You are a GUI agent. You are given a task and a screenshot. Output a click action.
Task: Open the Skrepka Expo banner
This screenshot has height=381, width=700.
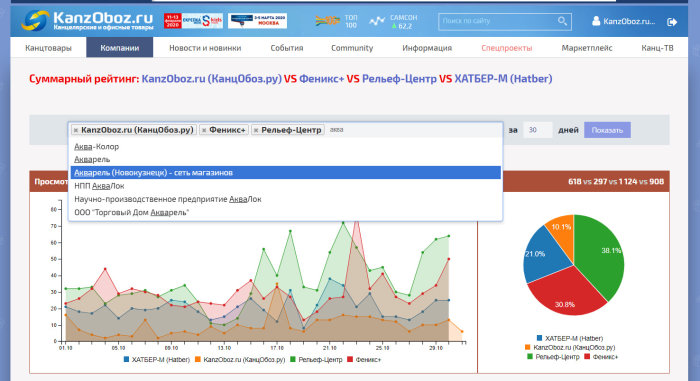pos(193,21)
